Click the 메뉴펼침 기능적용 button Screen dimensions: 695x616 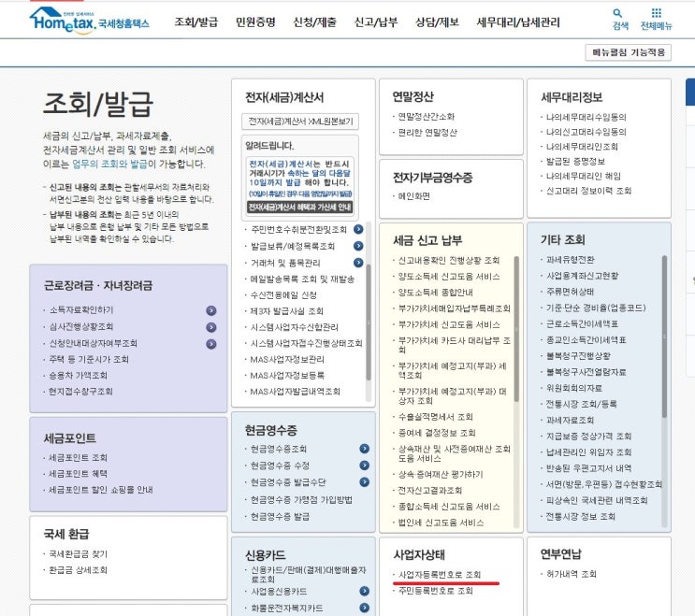628,52
